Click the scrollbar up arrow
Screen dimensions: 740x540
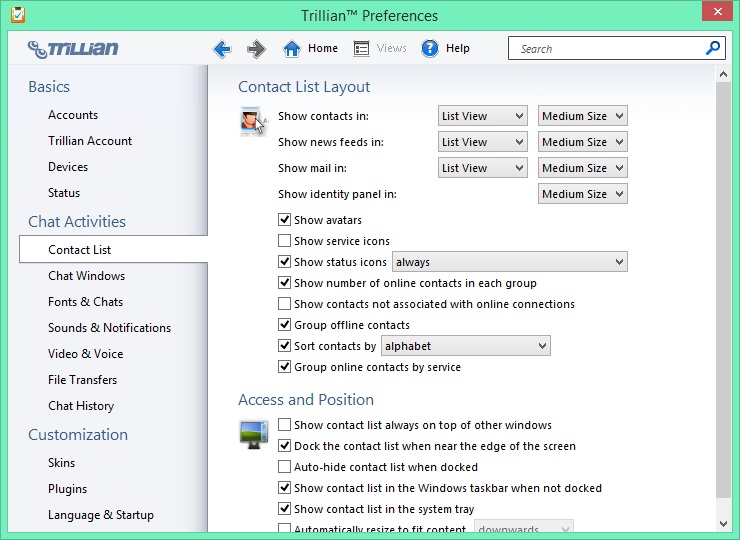click(x=723, y=74)
